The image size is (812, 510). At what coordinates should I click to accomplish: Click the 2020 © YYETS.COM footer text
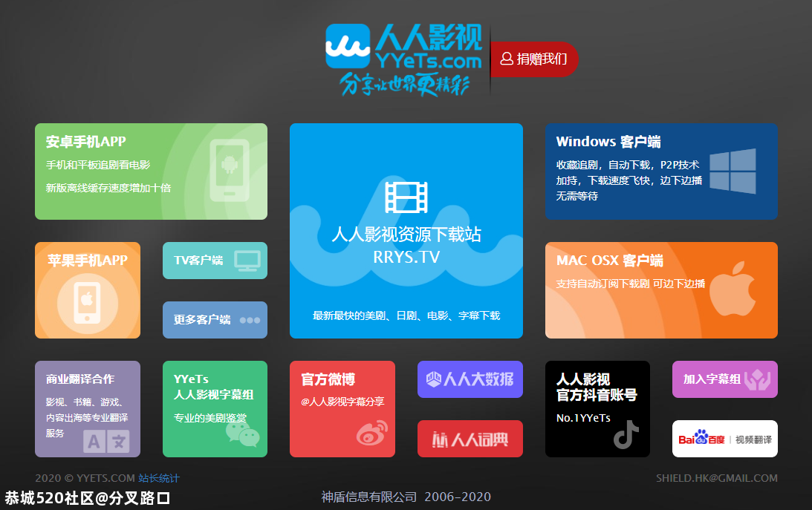[x=85, y=478]
